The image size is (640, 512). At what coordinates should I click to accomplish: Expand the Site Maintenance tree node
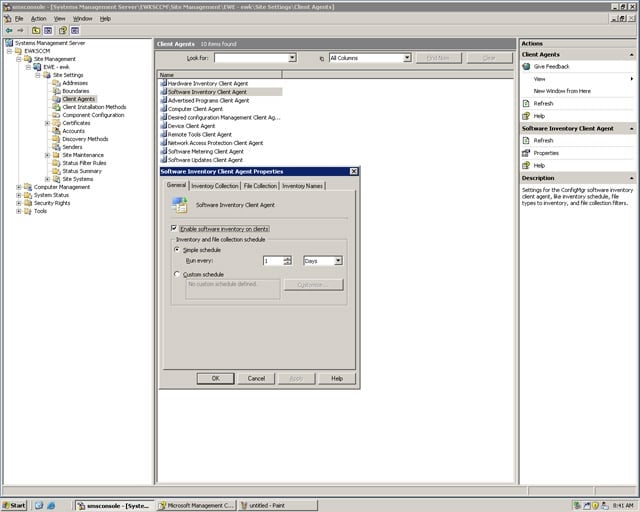click(47, 155)
